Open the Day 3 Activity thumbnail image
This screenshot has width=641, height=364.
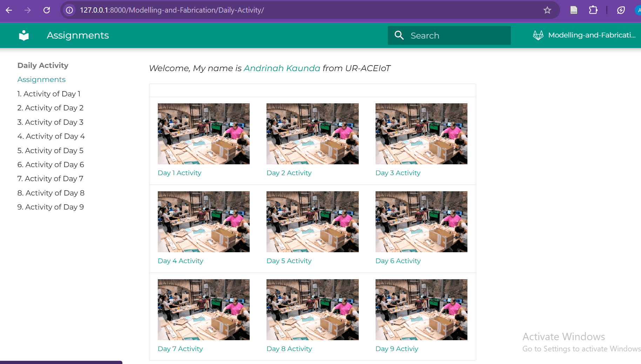(x=421, y=133)
